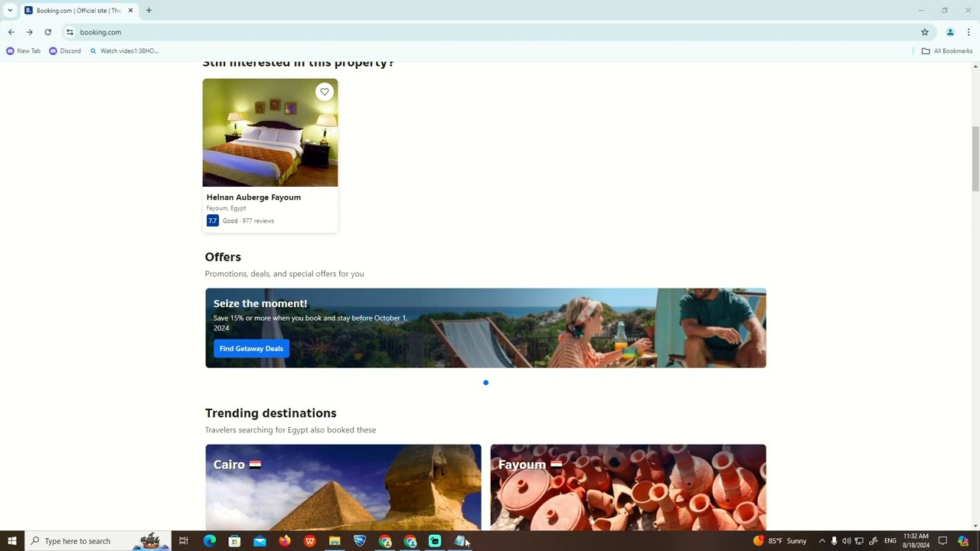Open the notification center icon

coord(942,541)
